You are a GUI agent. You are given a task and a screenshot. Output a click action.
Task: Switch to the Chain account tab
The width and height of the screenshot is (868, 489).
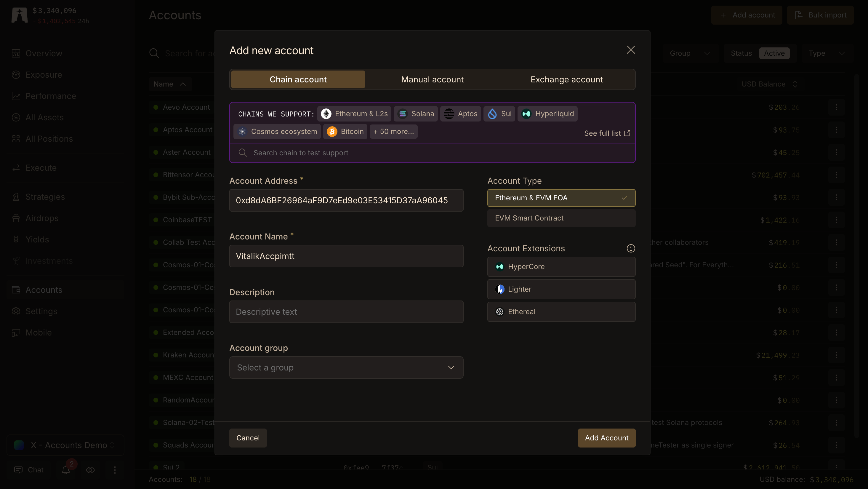[298, 79]
